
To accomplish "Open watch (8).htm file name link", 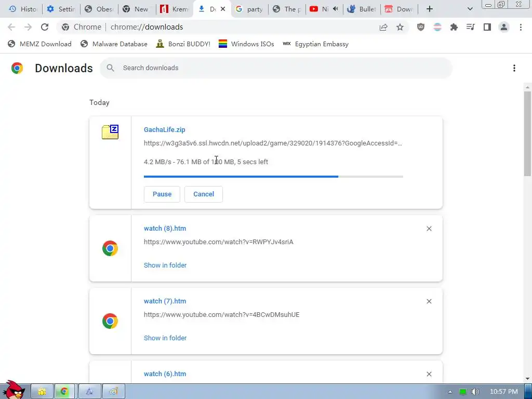I will 165,229.
